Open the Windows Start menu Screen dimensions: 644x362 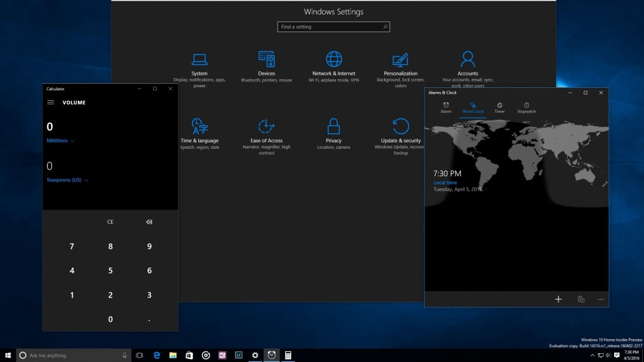click(8, 355)
